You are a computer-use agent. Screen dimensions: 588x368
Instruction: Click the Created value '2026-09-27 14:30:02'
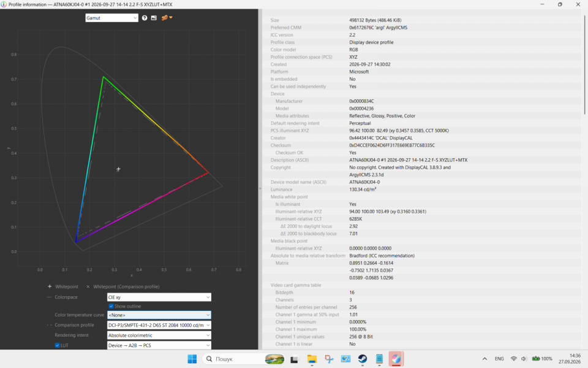coord(370,64)
